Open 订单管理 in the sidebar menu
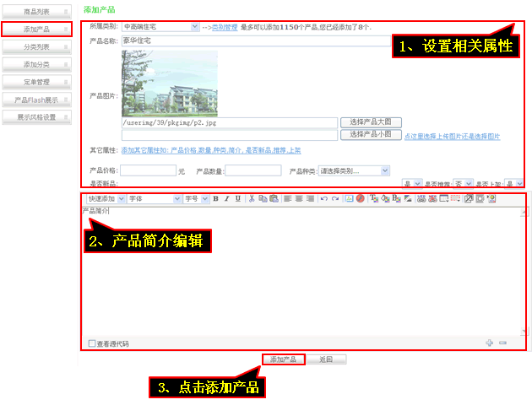This screenshot has width=532, height=405. coord(36,82)
